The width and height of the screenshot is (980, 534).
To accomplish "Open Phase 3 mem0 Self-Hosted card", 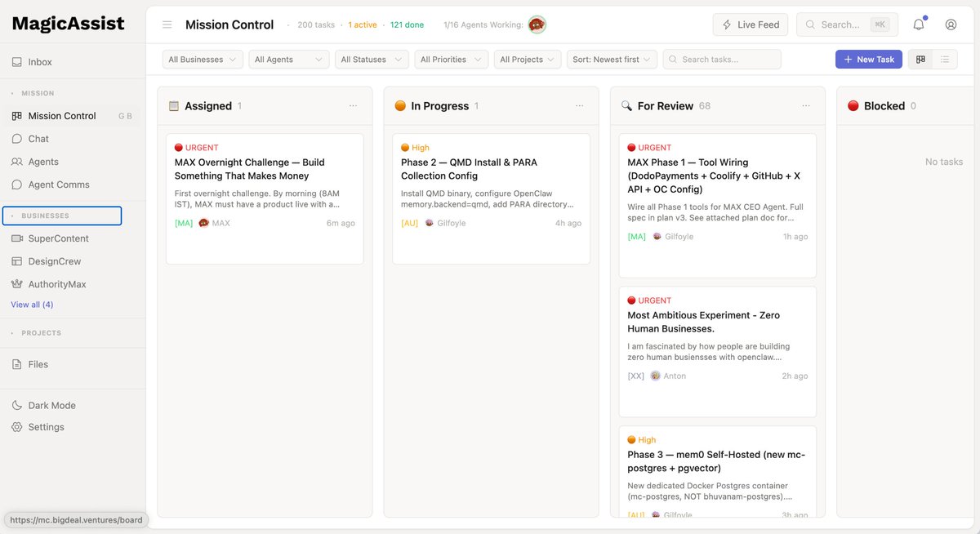I will click(718, 471).
